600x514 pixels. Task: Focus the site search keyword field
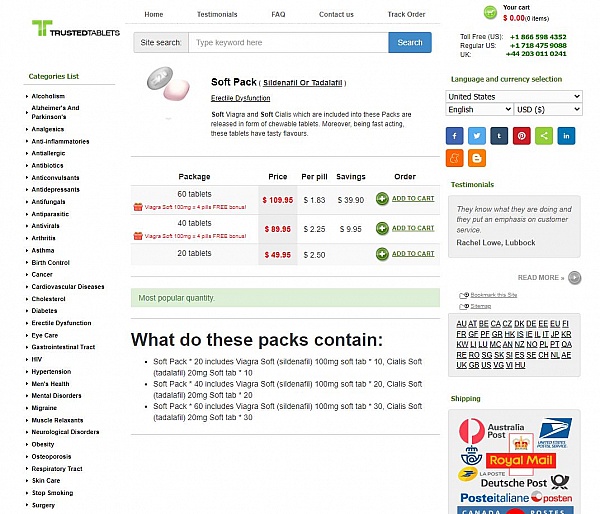tap(289, 42)
